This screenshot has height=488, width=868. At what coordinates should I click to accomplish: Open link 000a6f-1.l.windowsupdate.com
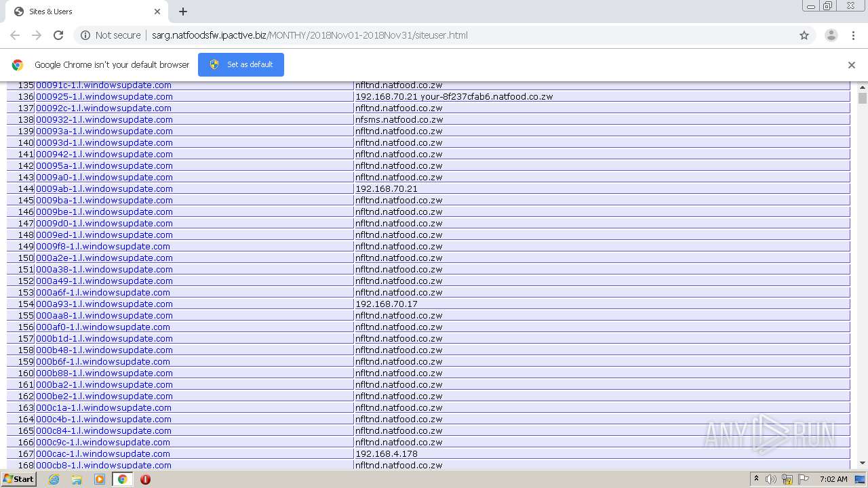tap(103, 293)
